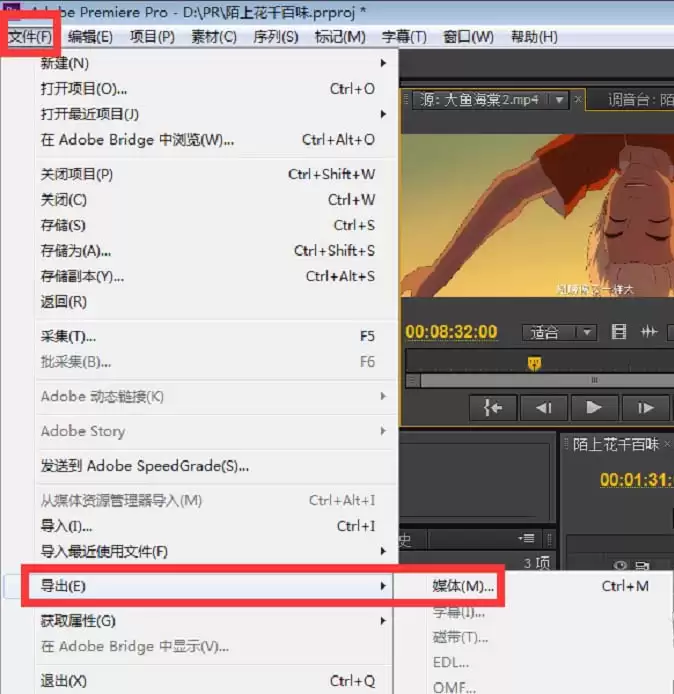Step forward one frame in source monitor

point(645,408)
